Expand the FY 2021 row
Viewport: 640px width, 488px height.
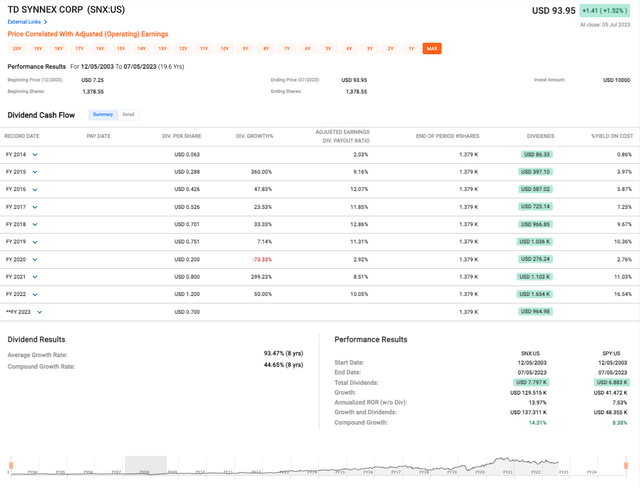35,277
